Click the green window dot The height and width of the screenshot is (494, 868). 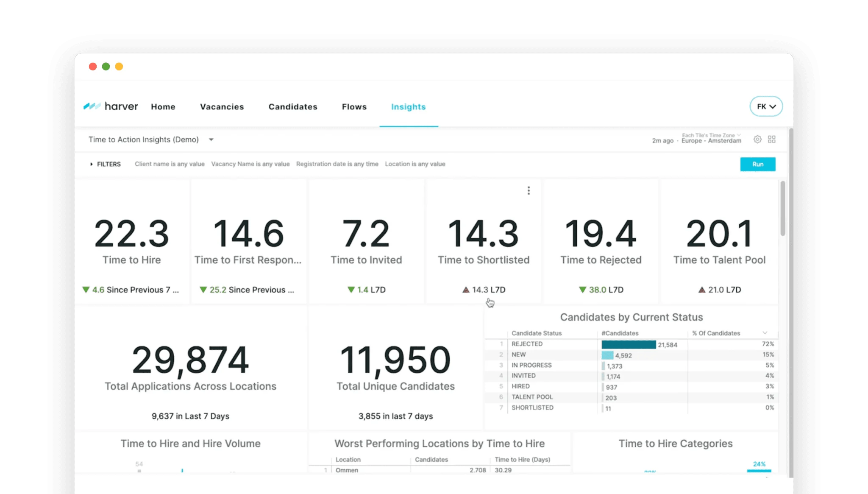coord(106,67)
